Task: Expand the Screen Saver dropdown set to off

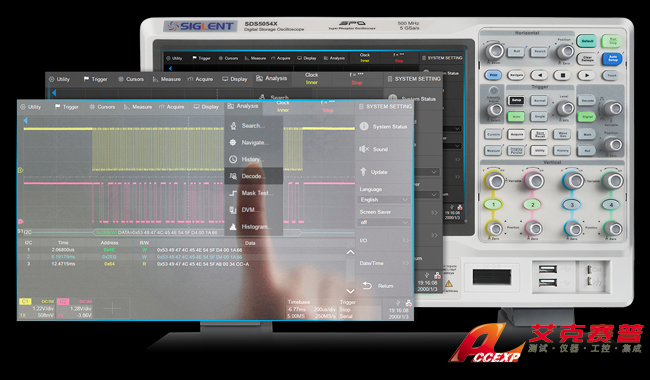Action: 384,223
